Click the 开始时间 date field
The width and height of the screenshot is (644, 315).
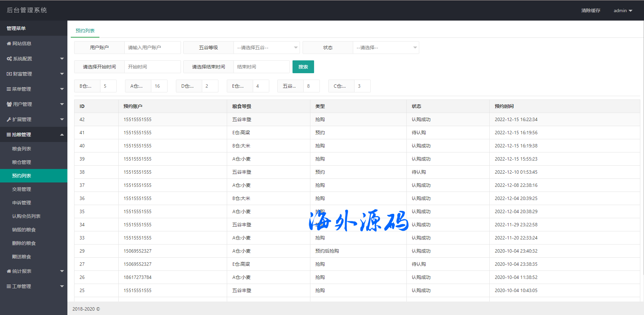[x=152, y=67]
